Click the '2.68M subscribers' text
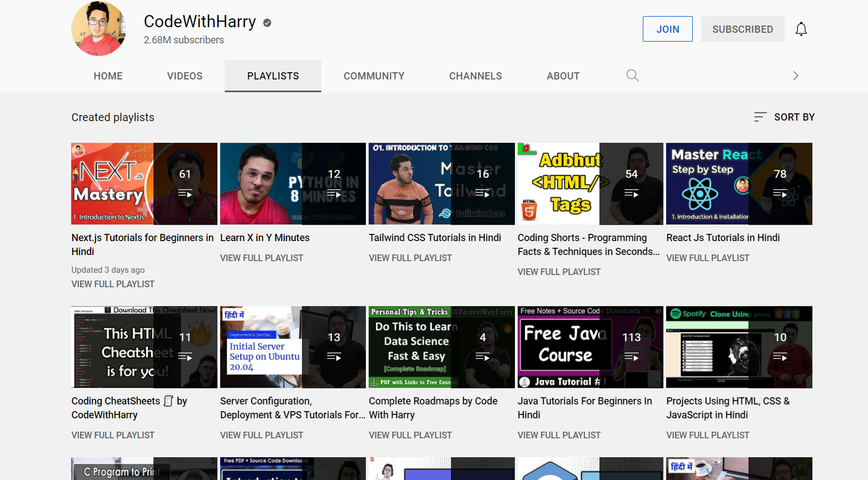This screenshot has height=480, width=868. click(x=183, y=40)
